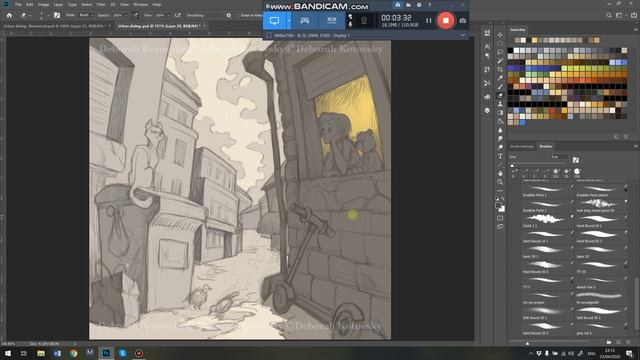The height and width of the screenshot is (360, 640).
Task: Toggle brush settings button beside Size field
Action: (x=576, y=160)
